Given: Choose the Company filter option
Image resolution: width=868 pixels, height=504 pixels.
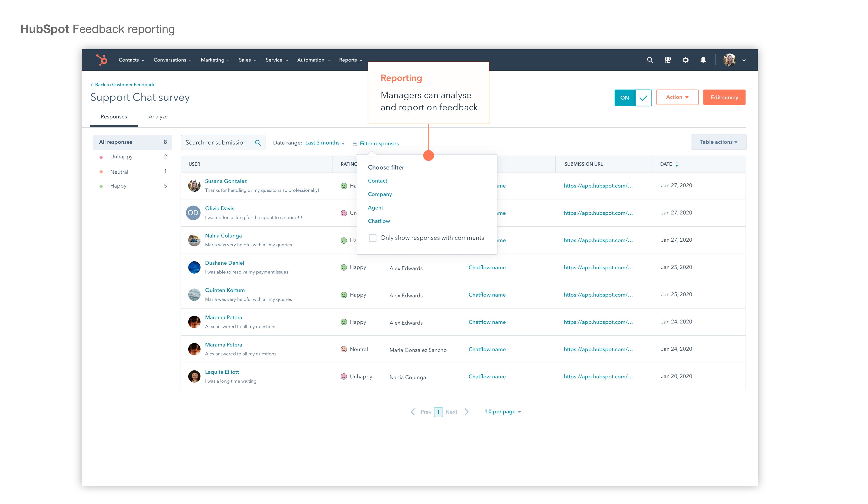Looking at the screenshot, I should [x=380, y=194].
